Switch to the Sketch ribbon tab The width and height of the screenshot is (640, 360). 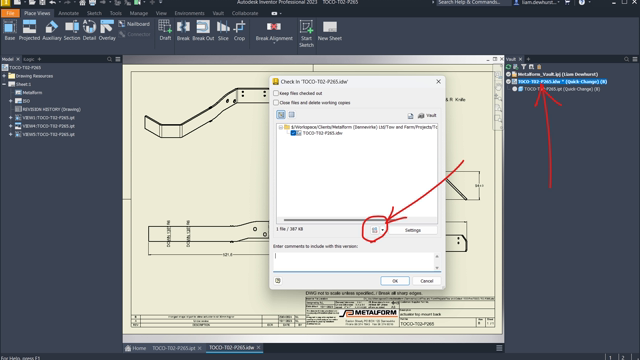(x=94, y=13)
